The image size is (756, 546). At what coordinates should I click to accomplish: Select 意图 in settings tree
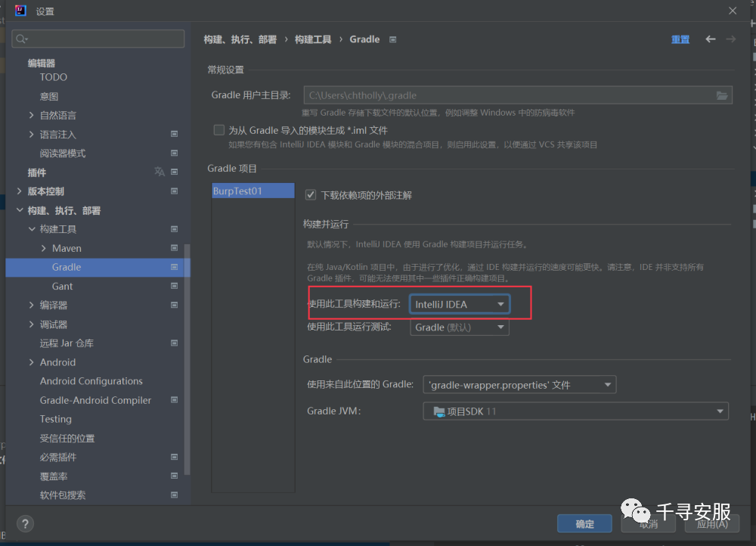[48, 97]
